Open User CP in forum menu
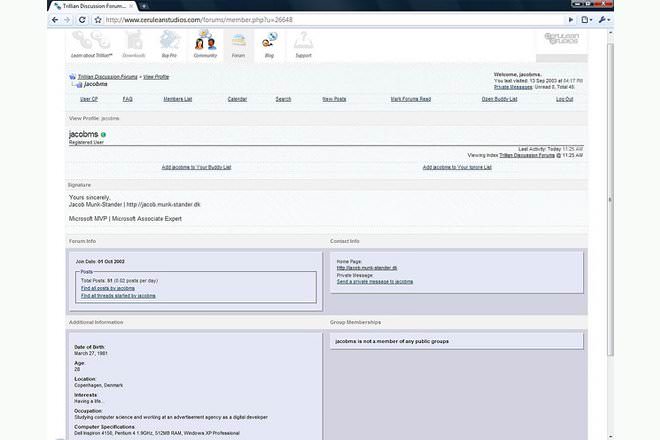Image resolution: width=660 pixels, height=440 pixels. point(89,99)
